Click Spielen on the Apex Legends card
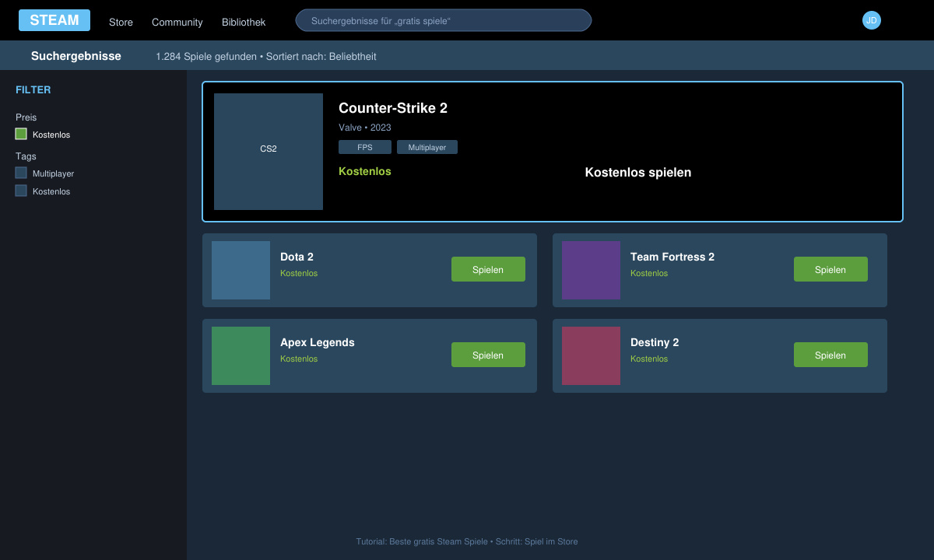Screen dimensions: 934x560 (x=488, y=355)
